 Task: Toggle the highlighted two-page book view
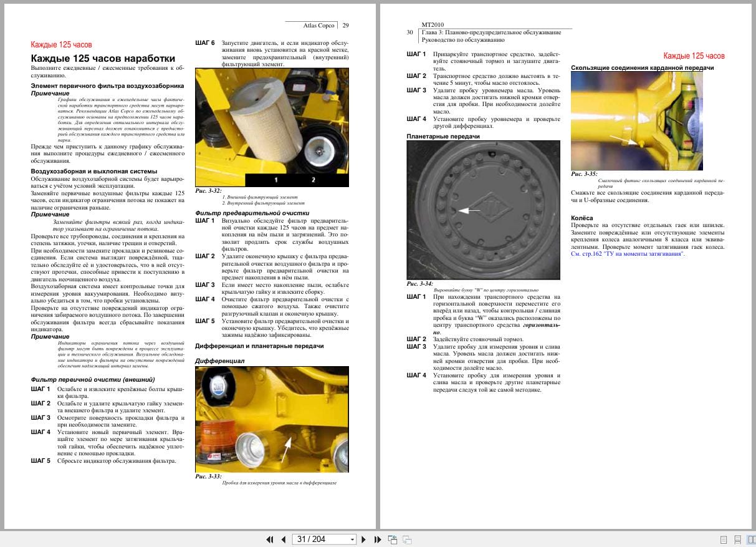coord(752,539)
